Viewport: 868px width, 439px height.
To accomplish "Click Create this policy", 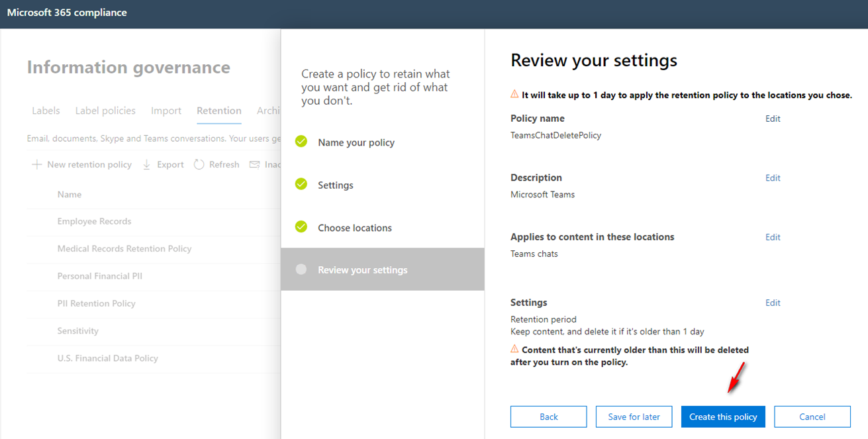I will (x=723, y=416).
